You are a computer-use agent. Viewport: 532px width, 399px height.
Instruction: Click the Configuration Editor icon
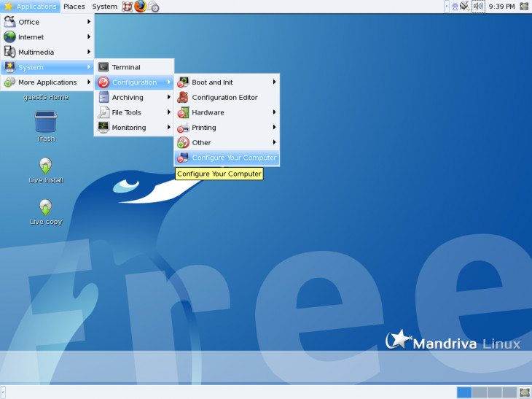[x=183, y=97]
